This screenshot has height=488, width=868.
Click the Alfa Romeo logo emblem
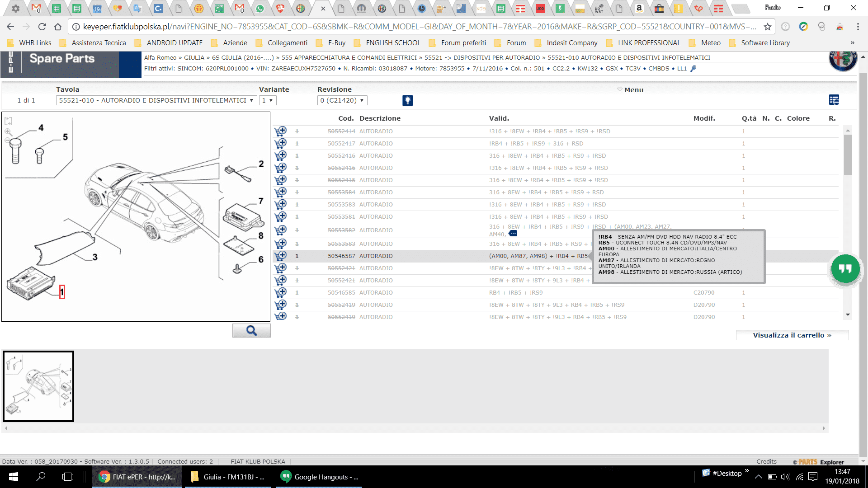click(x=843, y=60)
